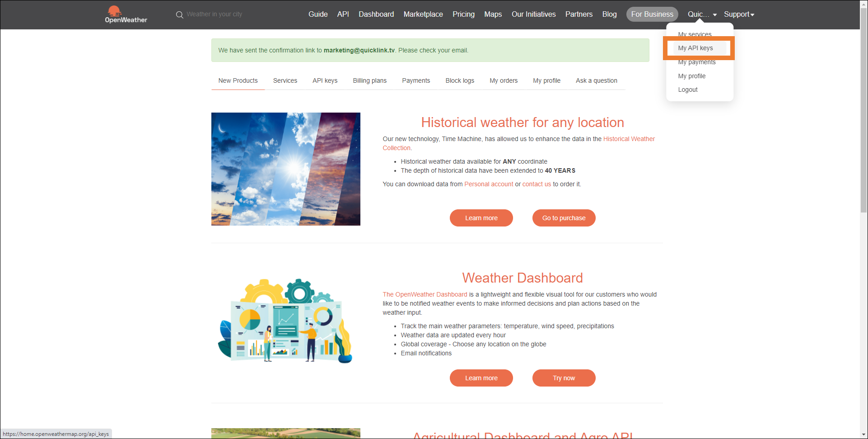Choose My profile in the user dropdown

(x=692, y=76)
